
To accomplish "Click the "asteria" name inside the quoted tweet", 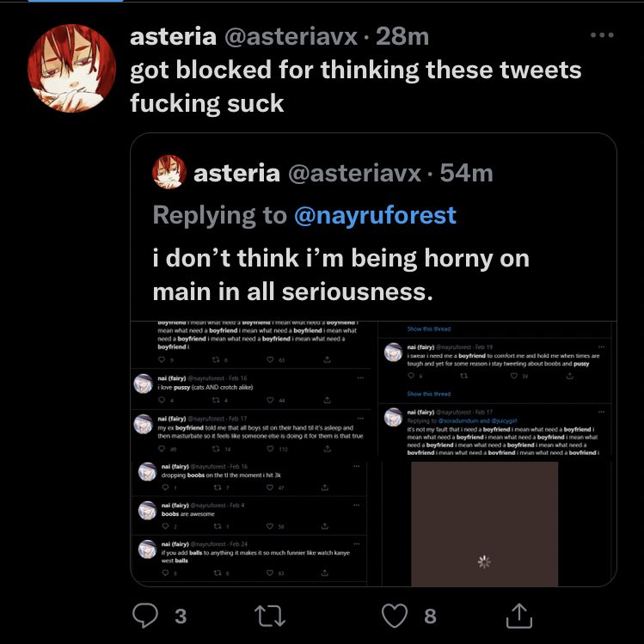I will pyautogui.click(x=236, y=173).
